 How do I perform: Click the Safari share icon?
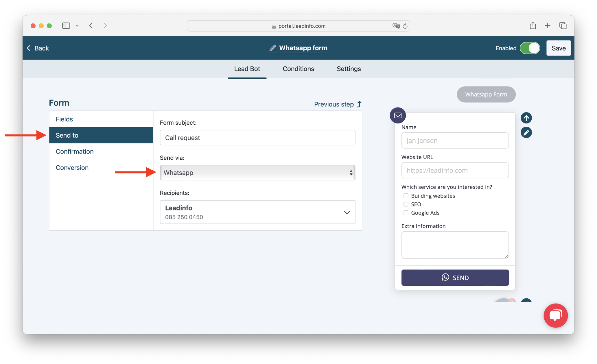coord(533,25)
